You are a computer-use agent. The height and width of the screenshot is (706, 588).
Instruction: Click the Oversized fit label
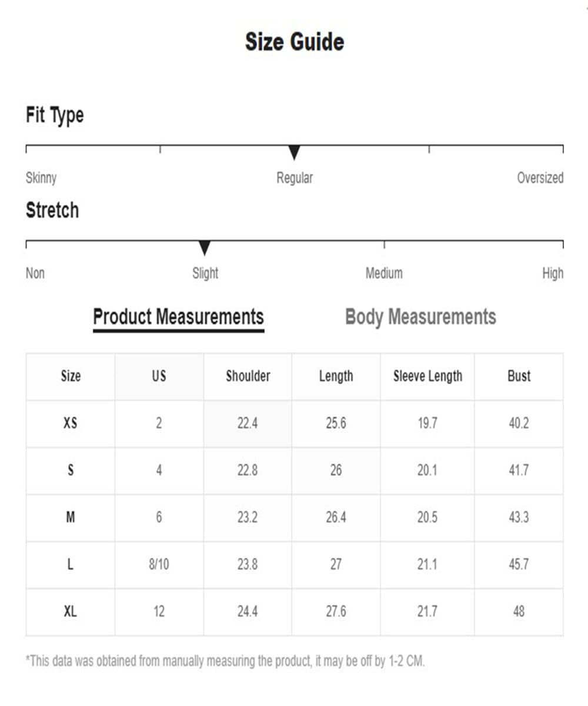coord(540,178)
